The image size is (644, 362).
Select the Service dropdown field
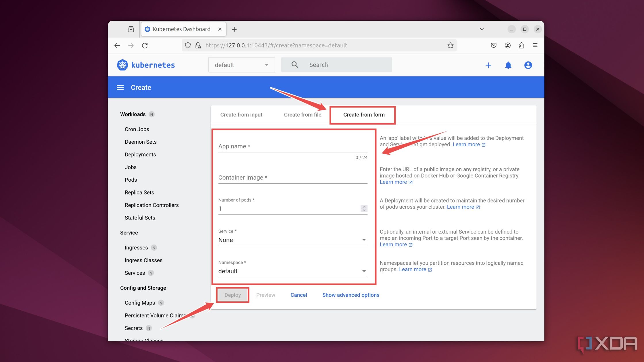point(292,240)
